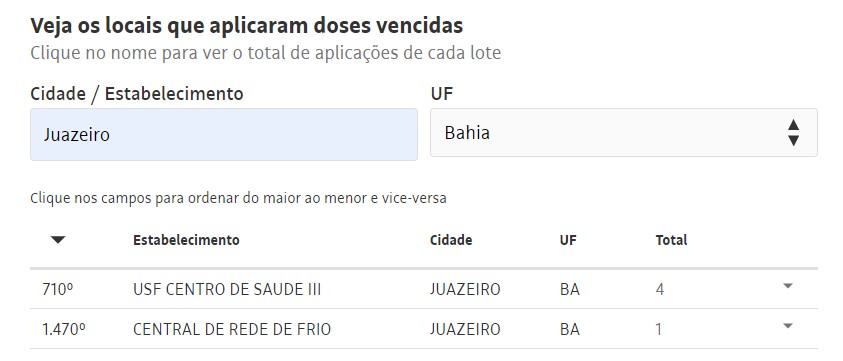
Task: Sort table by Estabelecimento column
Action: tap(186, 240)
